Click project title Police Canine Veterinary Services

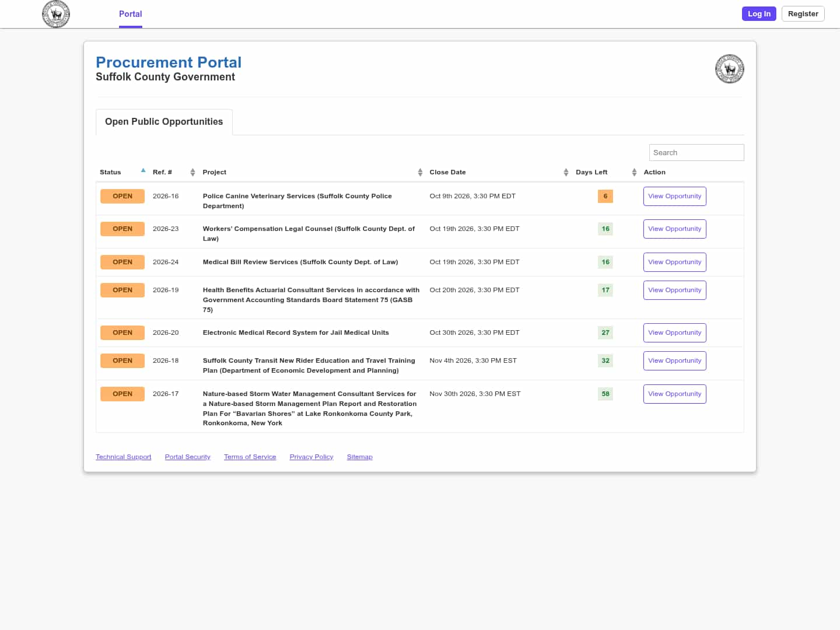coord(297,201)
